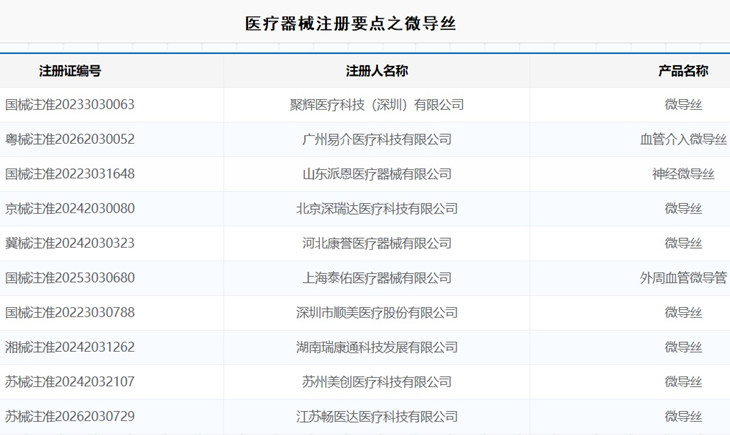Click the 产品名称 column header
This screenshot has width=730, height=435.
click(x=683, y=71)
